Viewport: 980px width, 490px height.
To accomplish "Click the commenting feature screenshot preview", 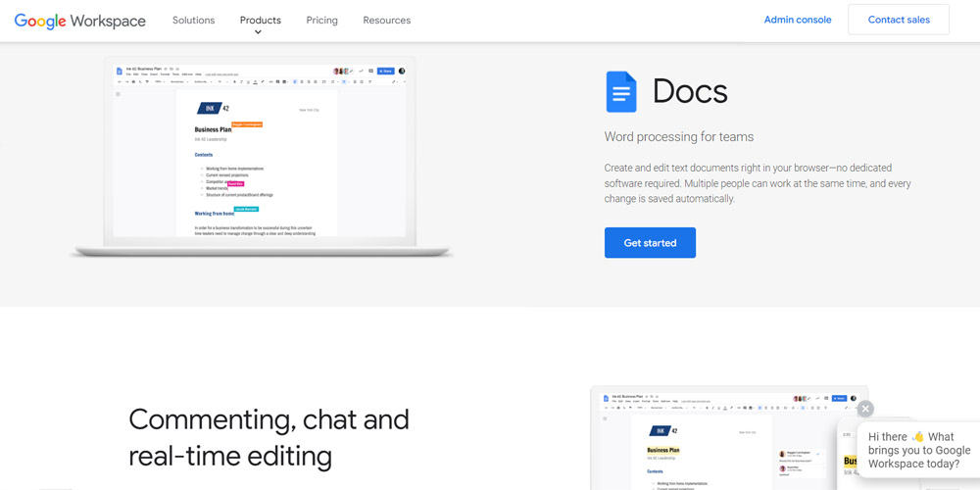I will click(729, 437).
